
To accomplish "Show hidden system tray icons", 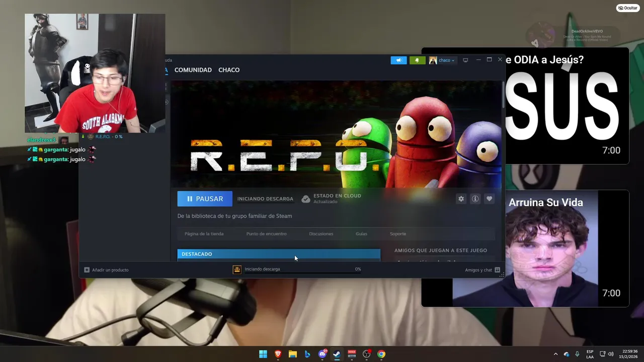I will pos(555,354).
